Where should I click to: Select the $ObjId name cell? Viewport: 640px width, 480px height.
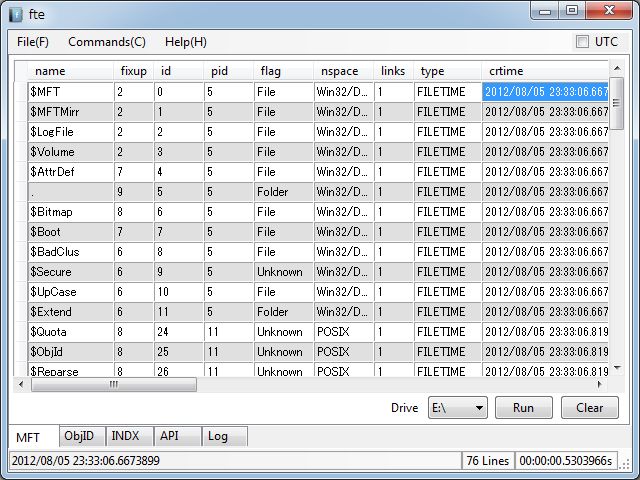[x=71, y=351]
